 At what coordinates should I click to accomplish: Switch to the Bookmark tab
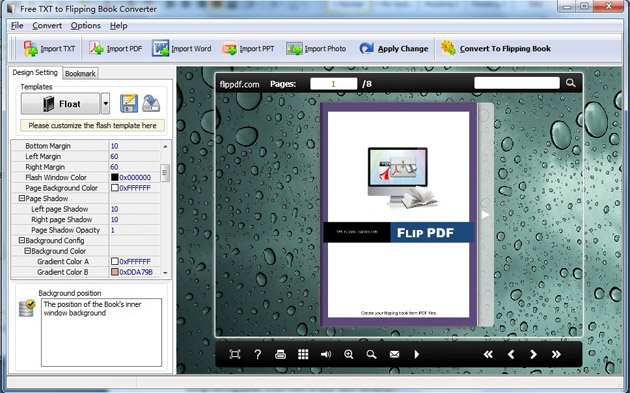click(x=80, y=73)
